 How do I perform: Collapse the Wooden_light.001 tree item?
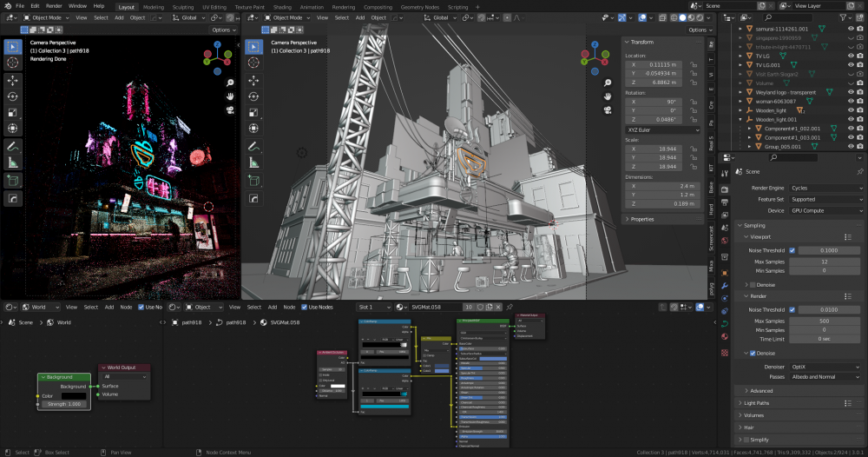[x=740, y=119]
